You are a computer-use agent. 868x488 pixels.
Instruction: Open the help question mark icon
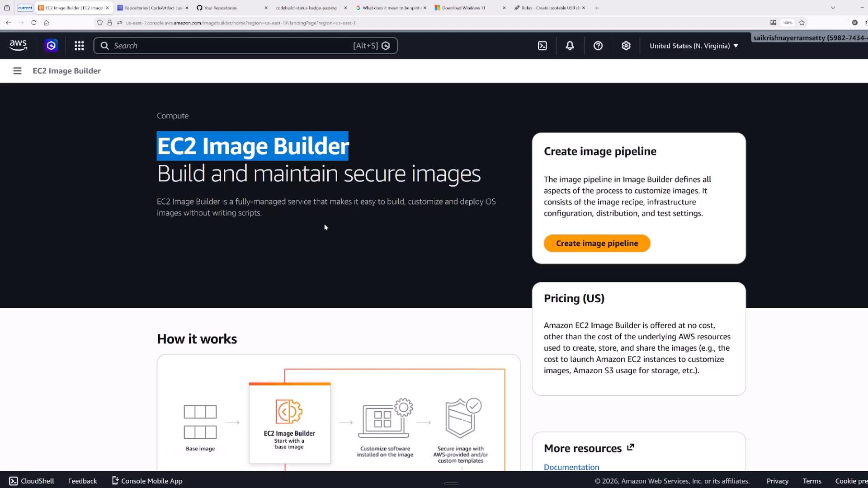pos(598,46)
